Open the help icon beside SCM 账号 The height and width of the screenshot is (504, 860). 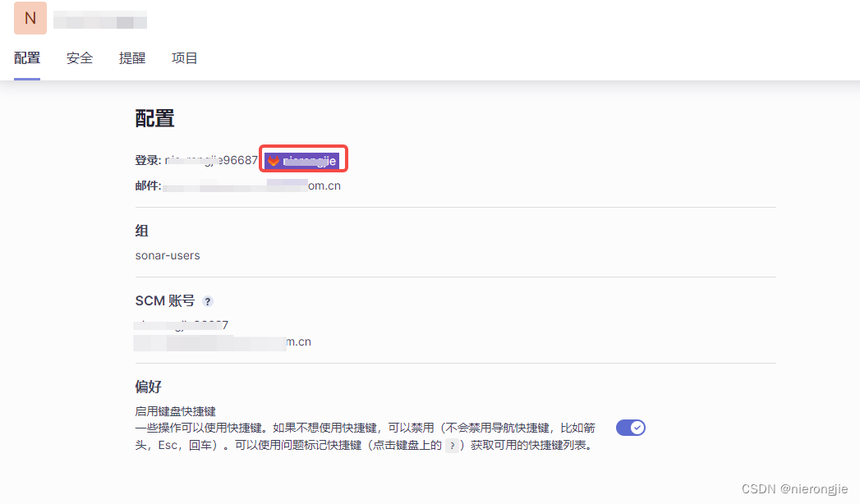point(207,300)
